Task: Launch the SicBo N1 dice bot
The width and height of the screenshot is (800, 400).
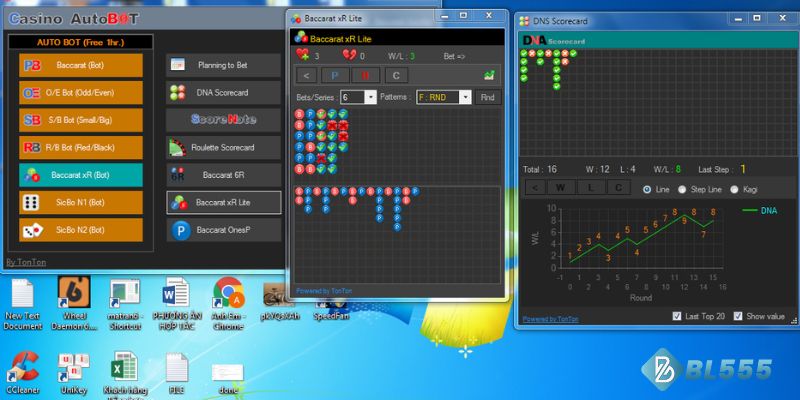Action: point(81,202)
